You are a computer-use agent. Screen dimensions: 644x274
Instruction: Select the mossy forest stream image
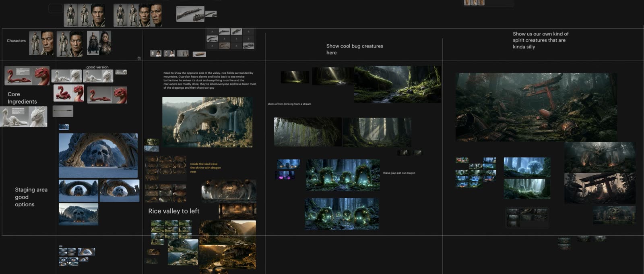(x=398, y=84)
